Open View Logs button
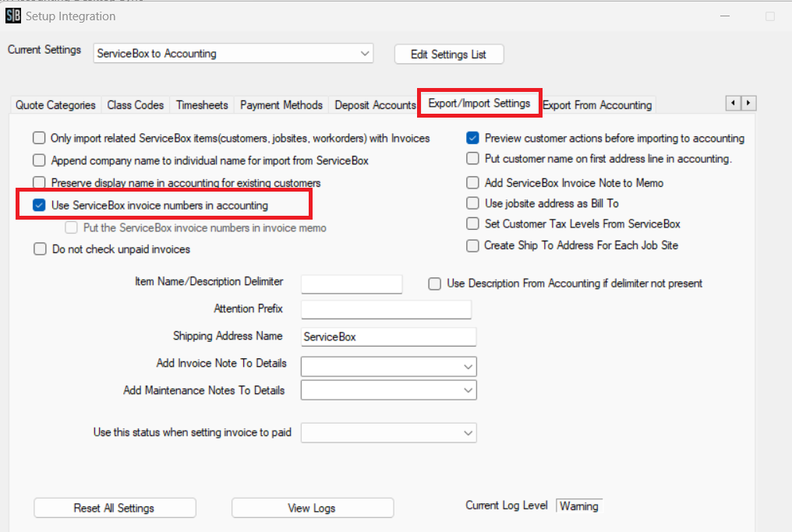The image size is (792, 532). click(312, 508)
